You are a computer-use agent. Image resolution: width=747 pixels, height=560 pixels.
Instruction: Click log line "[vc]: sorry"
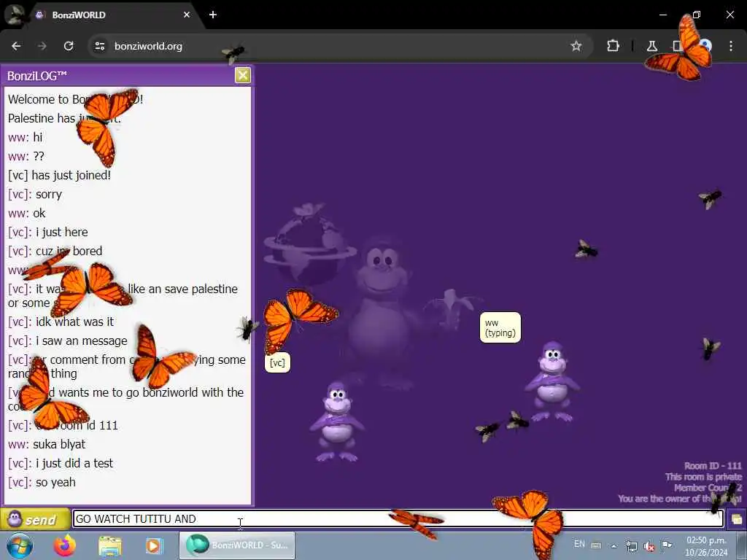(x=35, y=194)
